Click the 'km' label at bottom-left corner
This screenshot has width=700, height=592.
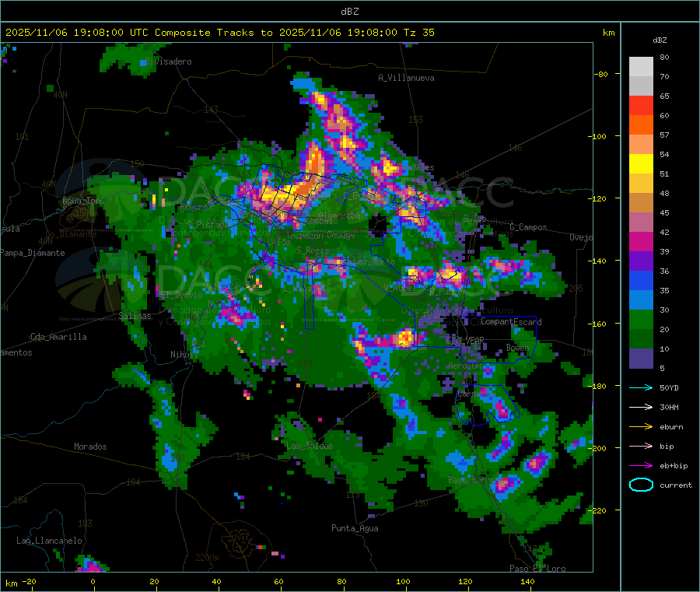11,583
